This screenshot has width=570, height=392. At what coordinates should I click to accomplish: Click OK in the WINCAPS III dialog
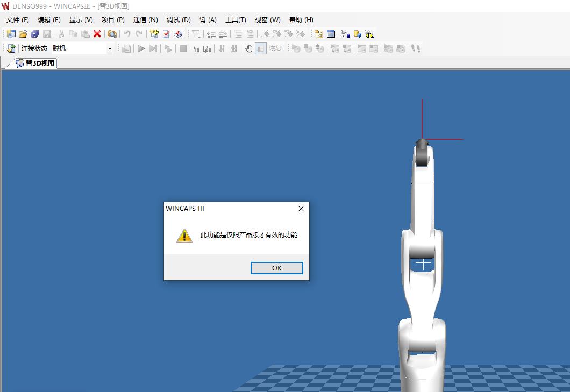tap(276, 268)
